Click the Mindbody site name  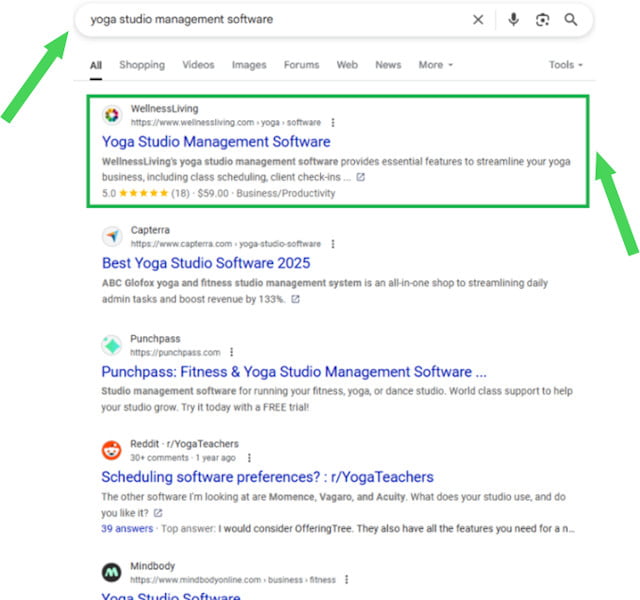pyautogui.click(x=153, y=566)
